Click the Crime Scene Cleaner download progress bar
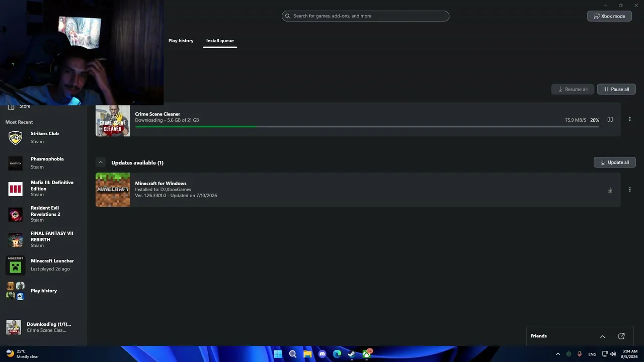 tap(367, 126)
